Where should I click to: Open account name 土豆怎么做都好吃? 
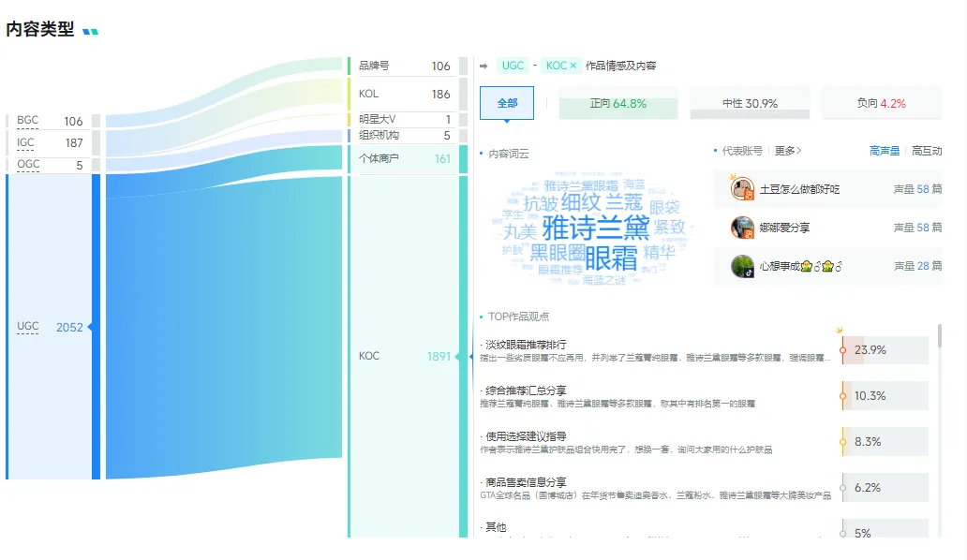click(799, 189)
